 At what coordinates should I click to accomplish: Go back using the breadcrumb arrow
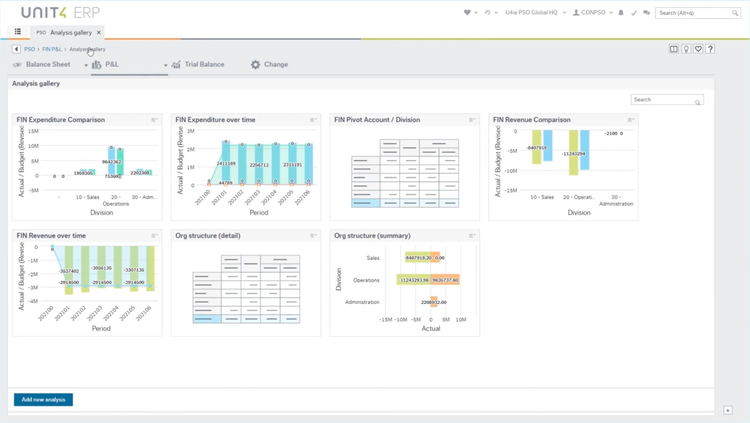pos(16,49)
